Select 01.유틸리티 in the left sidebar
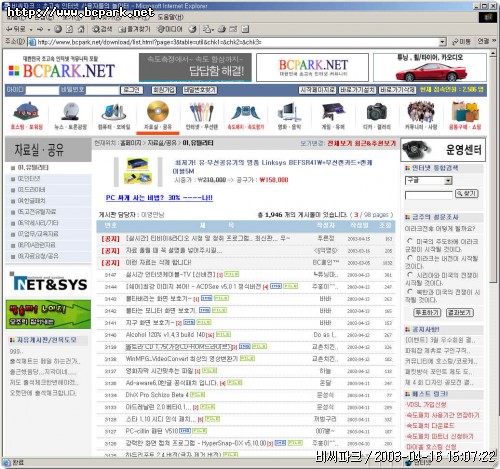 (x=33, y=167)
